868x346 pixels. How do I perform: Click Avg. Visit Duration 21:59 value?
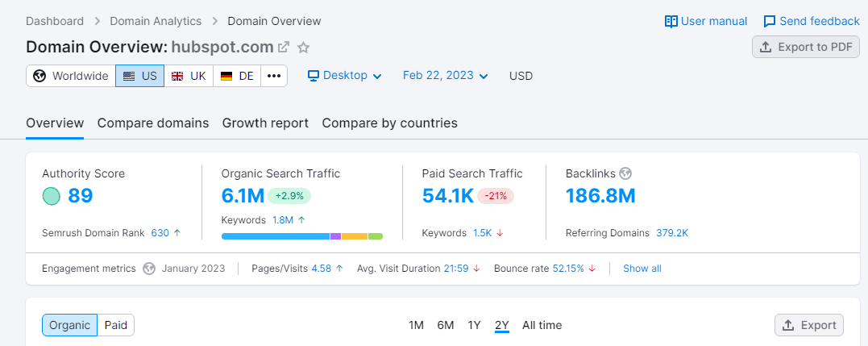click(456, 269)
